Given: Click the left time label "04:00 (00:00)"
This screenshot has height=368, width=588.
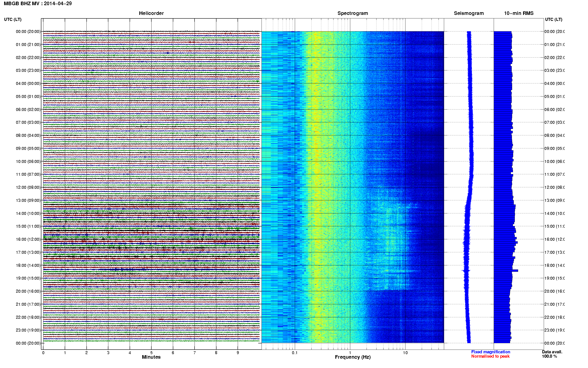Looking at the screenshot, I should coord(28,83).
